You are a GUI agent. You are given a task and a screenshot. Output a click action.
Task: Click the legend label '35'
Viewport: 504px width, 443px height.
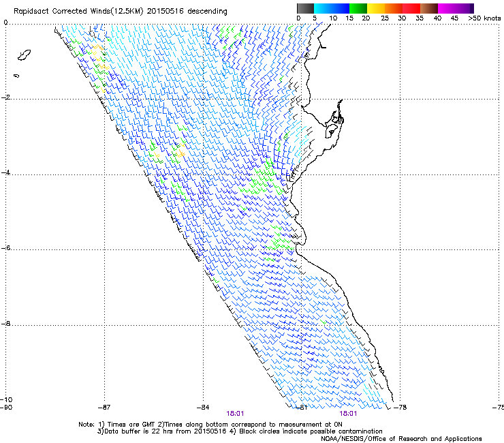pyautogui.click(x=420, y=18)
